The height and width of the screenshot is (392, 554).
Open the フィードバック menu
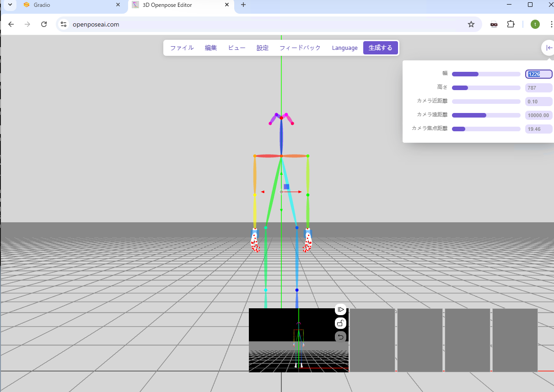click(x=300, y=48)
